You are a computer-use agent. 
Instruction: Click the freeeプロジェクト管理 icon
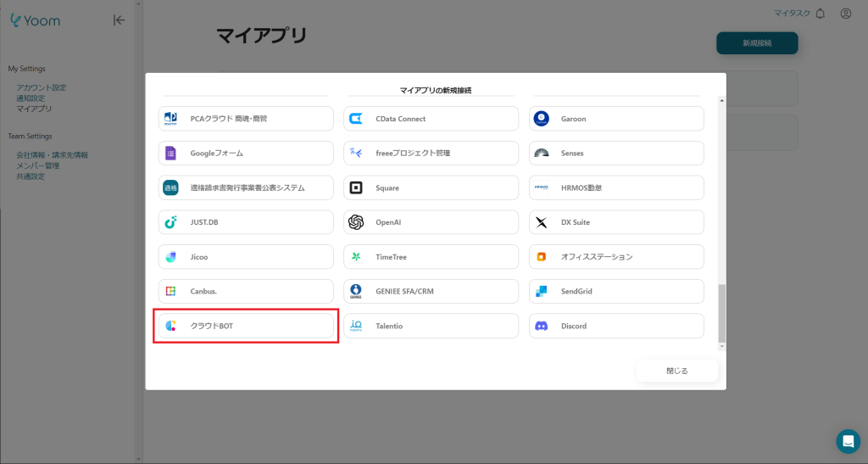click(x=356, y=153)
